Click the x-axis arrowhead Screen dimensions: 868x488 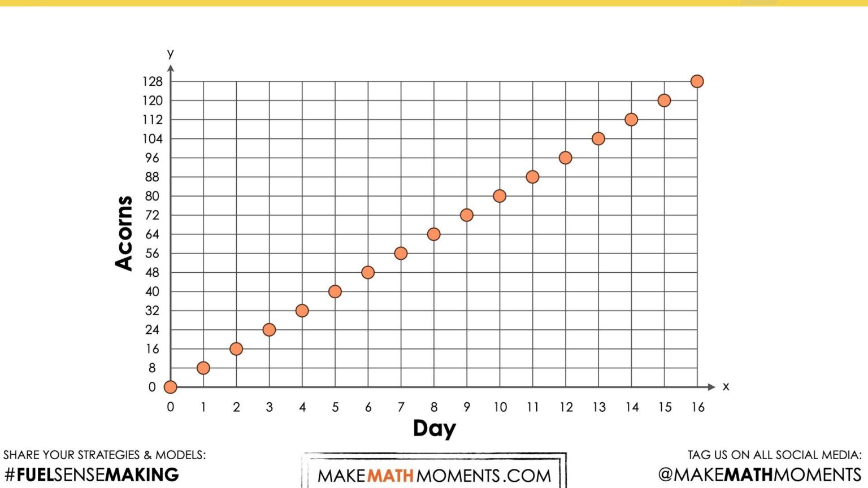click(711, 387)
